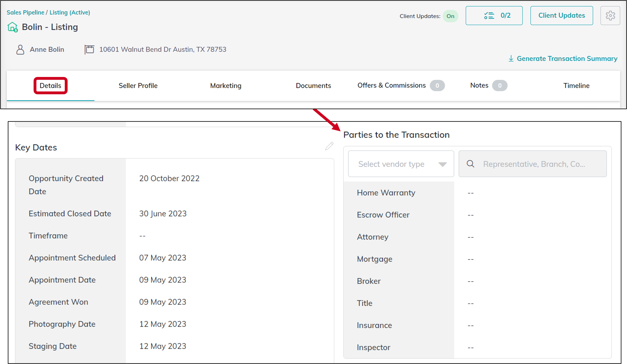627x364 pixels.
Task: Select the Attorney row label
Action: (373, 237)
